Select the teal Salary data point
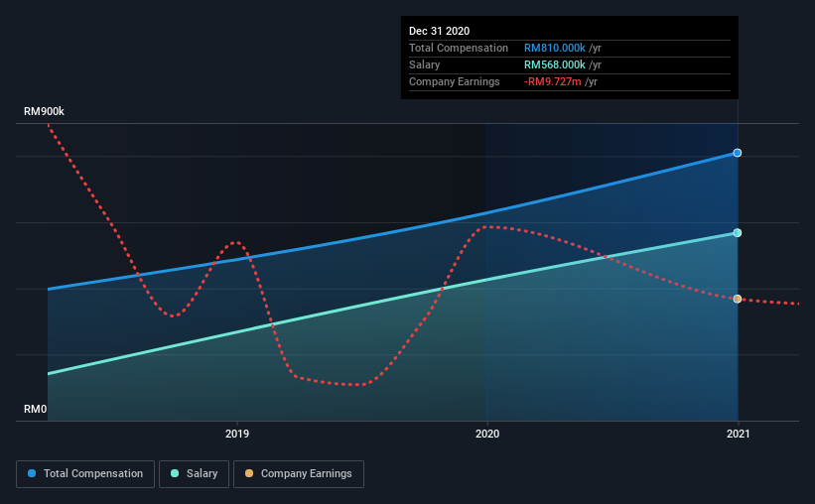 737,233
